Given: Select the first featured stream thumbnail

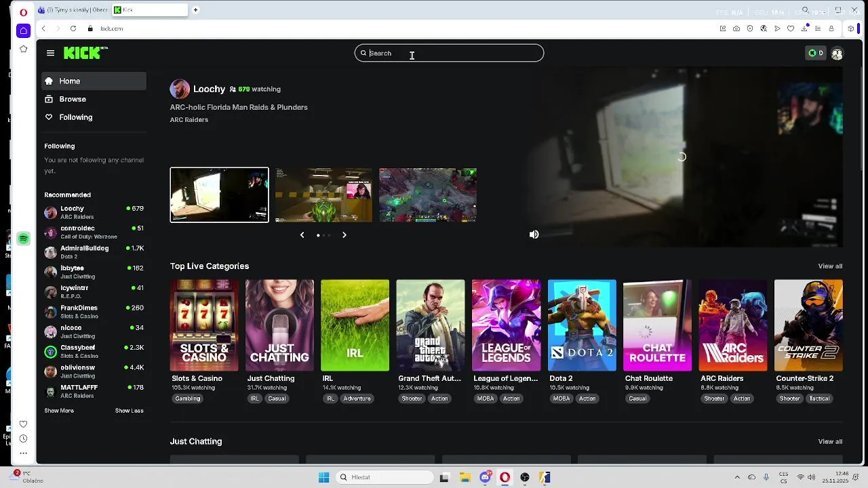Looking at the screenshot, I should point(219,195).
